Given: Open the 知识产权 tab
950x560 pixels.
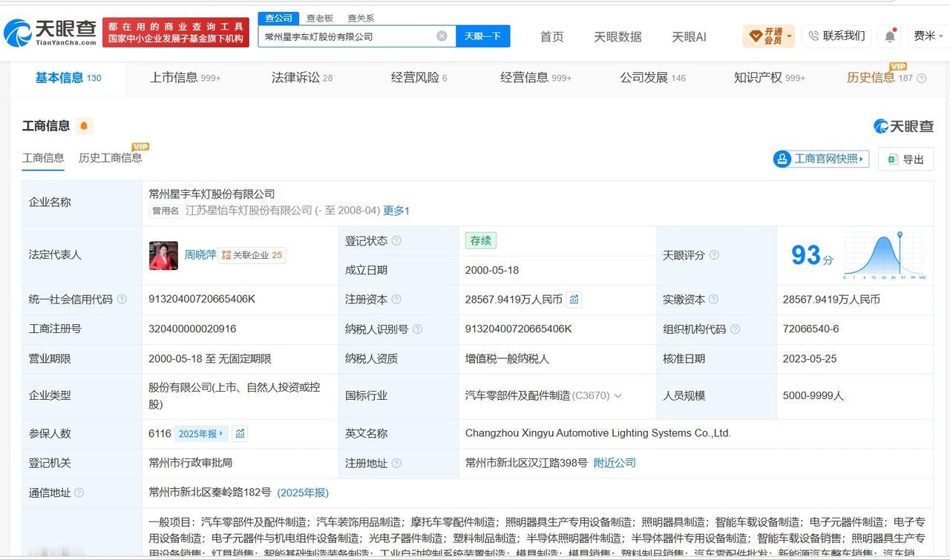Looking at the screenshot, I should [x=769, y=78].
